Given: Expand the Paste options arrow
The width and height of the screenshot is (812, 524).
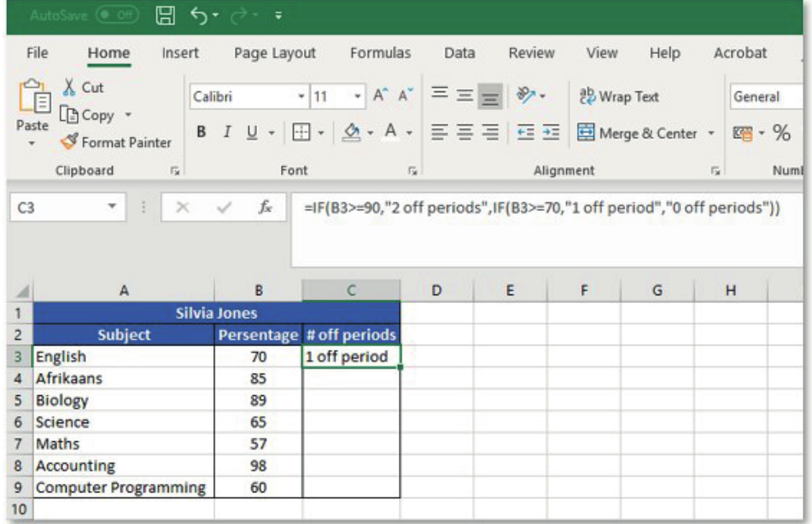Looking at the screenshot, I should tap(32, 143).
